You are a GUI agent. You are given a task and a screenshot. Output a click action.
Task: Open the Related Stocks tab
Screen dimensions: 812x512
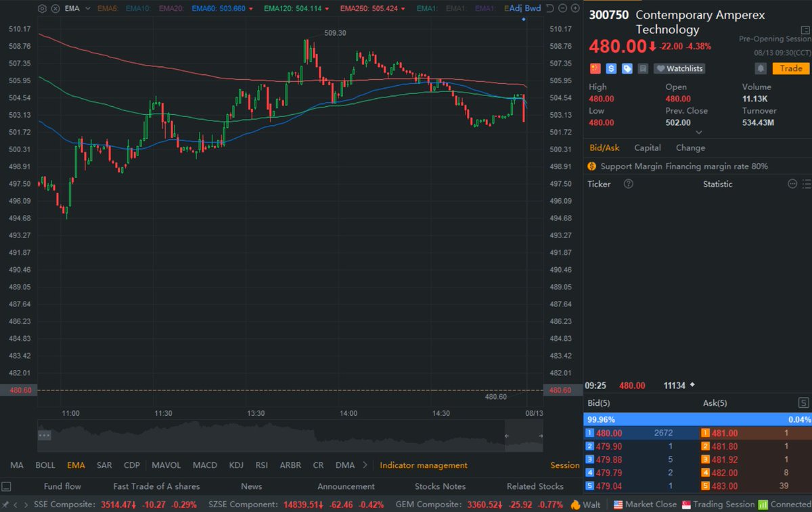pos(535,486)
